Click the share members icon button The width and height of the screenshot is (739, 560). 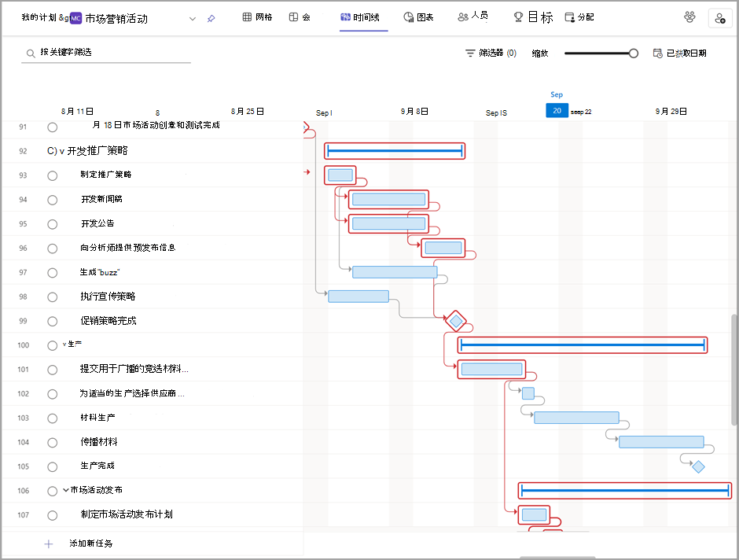719,18
